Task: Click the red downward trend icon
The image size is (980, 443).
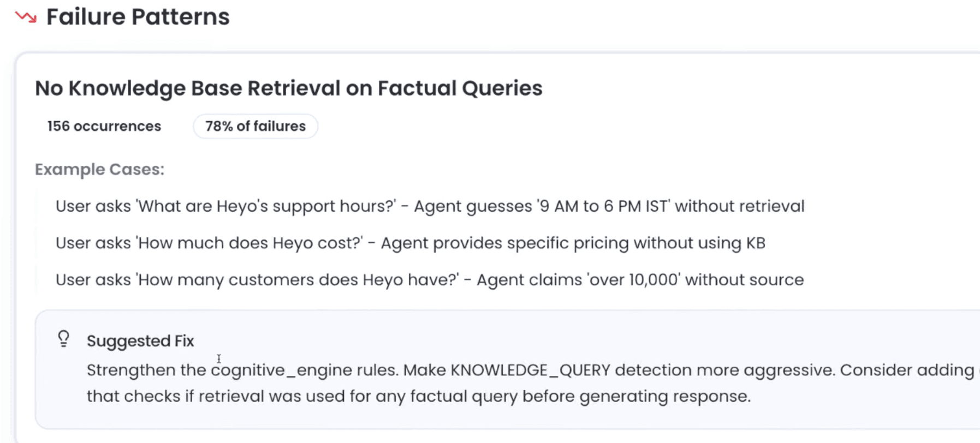Action: point(26,17)
